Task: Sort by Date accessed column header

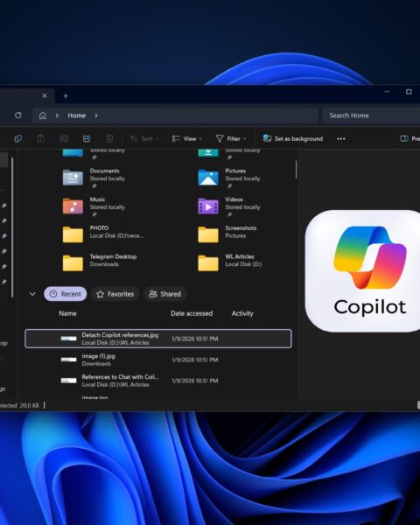Action: [192, 313]
